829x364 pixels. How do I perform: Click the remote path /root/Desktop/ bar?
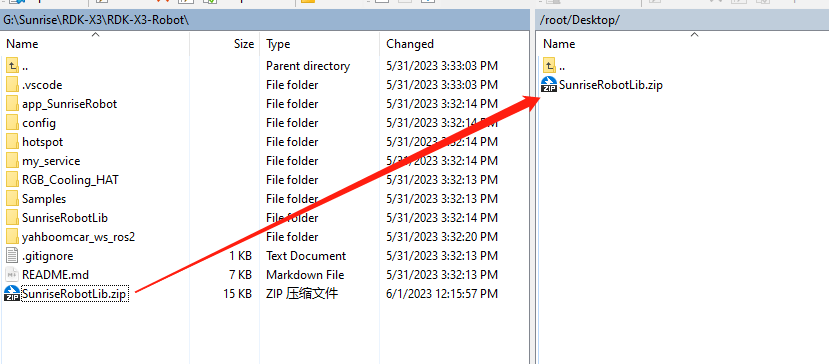point(682,20)
